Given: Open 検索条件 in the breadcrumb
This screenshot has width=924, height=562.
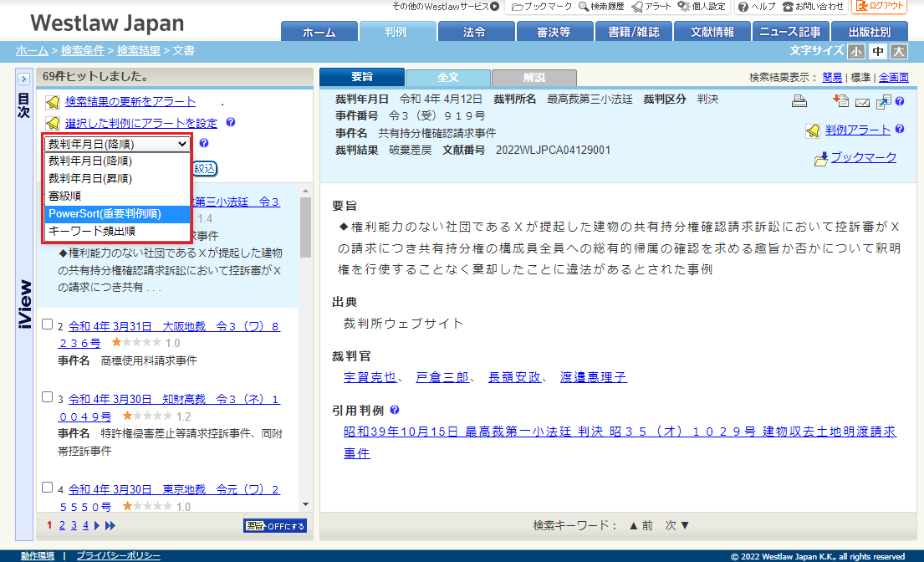Looking at the screenshot, I should (x=83, y=51).
